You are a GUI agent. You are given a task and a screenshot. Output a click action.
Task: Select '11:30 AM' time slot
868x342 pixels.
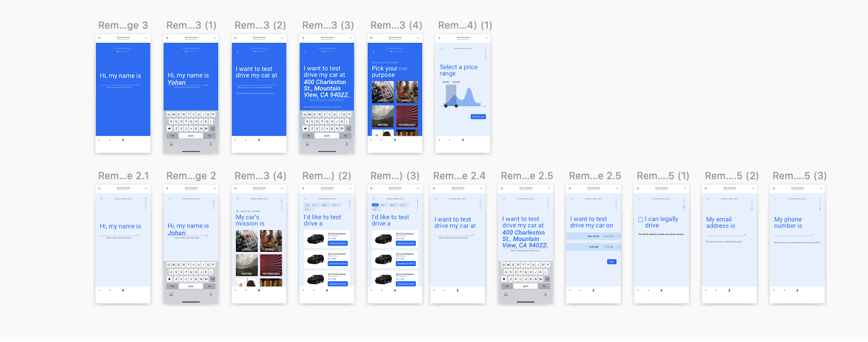point(609,247)
